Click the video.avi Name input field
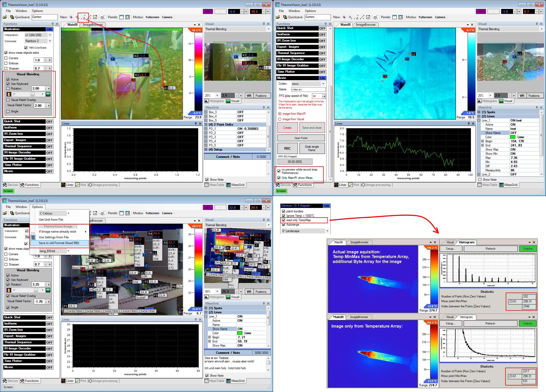Image resolution: width=546 pixels, height=392 pixels. tap(308, 90)
